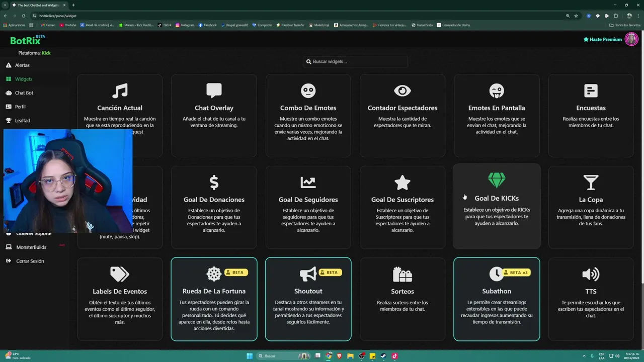Click the Rueda De La Fortuna BETA badge

point(236,272)
